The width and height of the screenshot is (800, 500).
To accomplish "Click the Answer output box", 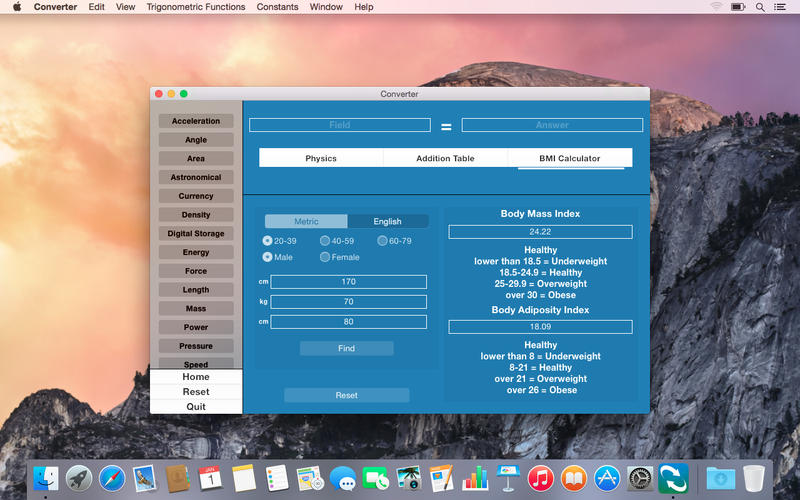I will [x=552, y=125].
